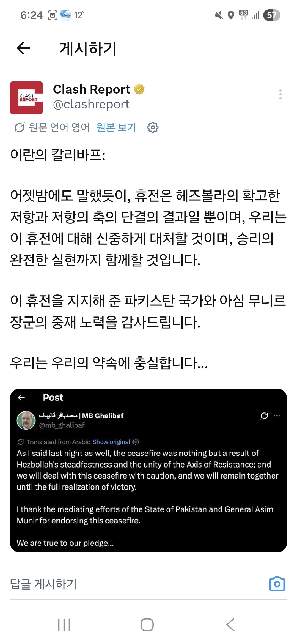Tap the Clash Report display name

click(92, 89)
